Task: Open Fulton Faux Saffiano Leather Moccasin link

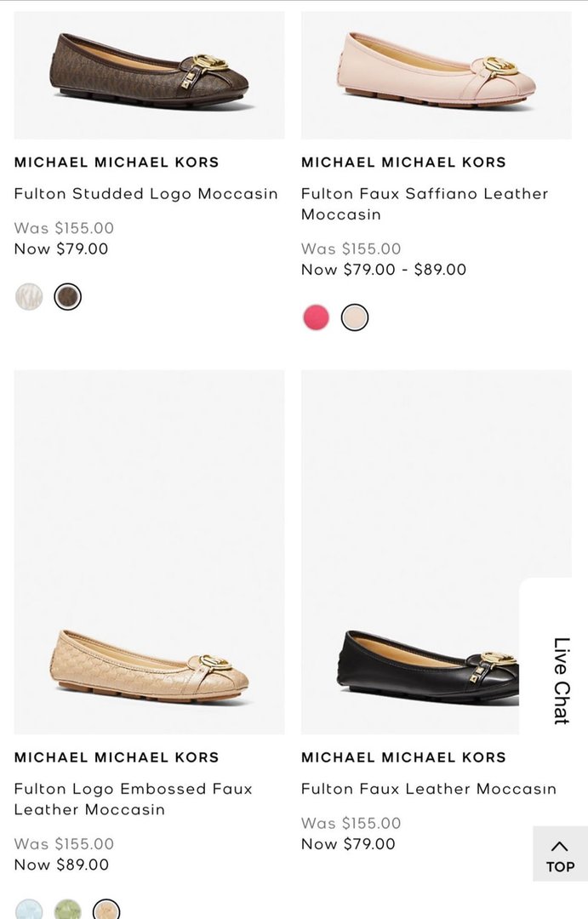Action: point(425,204)
